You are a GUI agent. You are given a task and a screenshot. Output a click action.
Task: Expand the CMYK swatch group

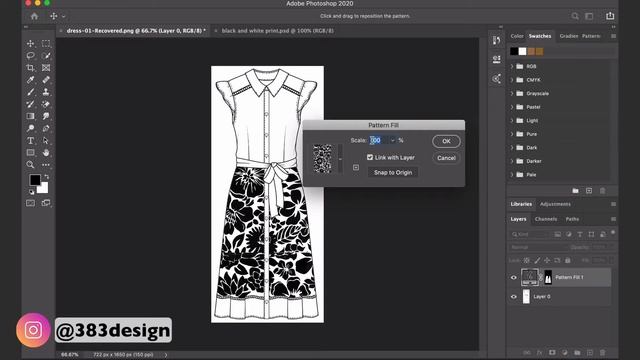pyautogui.click(x=512, y=80)
